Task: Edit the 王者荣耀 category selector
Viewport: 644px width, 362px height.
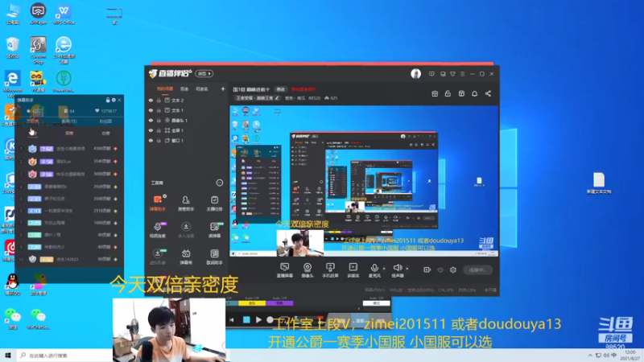Action: 257,98
